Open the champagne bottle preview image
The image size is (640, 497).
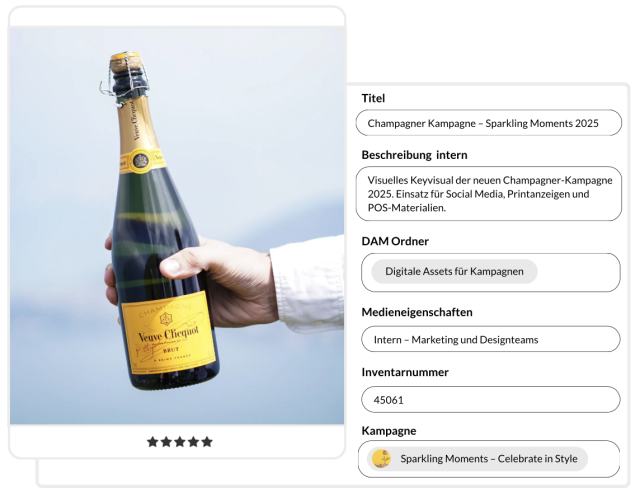click(177, 225)
